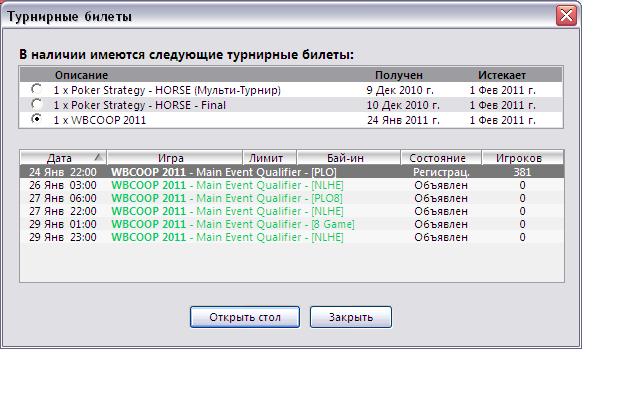Select the 24 Янв 22:00 PLO qualifier row
Image resolution: width=640 pixels, height=400 pixels.
[x=292, y=172]
